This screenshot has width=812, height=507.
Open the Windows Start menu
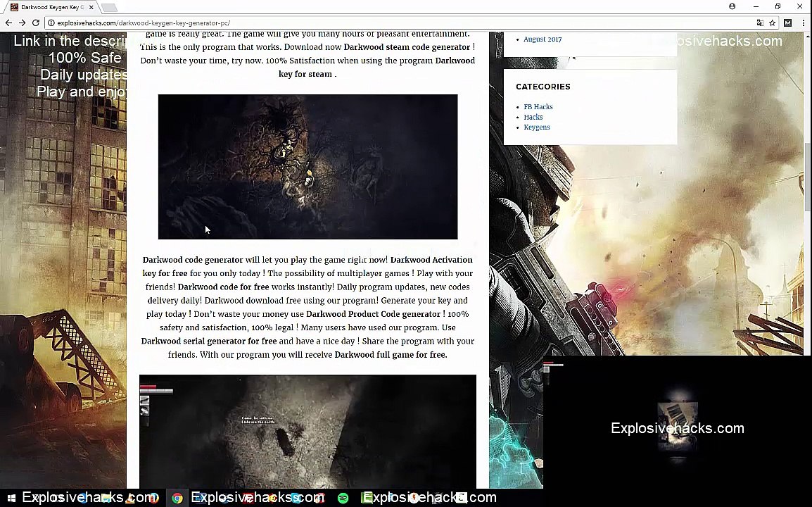click(x=11, y=498)
